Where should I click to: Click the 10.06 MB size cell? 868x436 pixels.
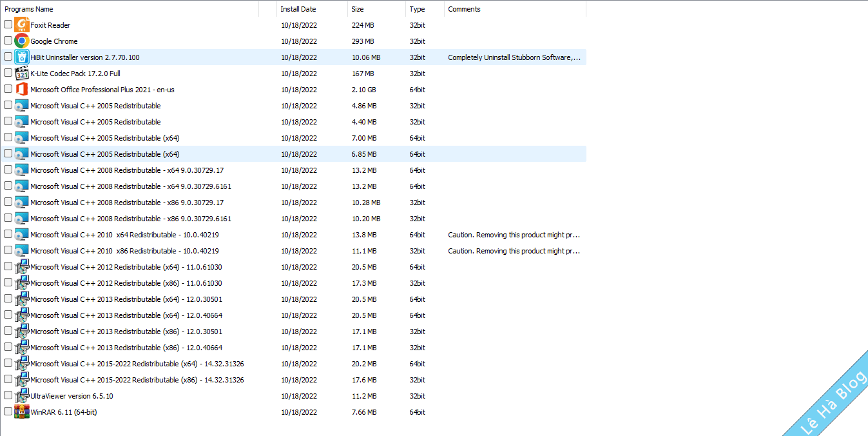pos(366,57)
